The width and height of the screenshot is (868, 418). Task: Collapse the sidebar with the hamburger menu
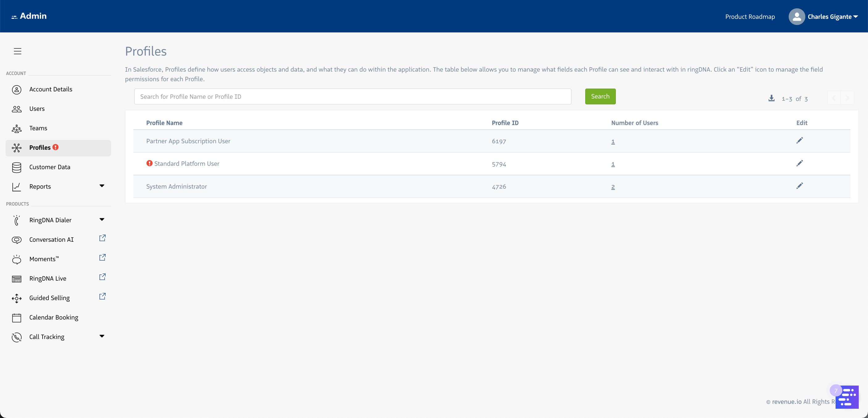pyautogui.click(x=17, y=51)
